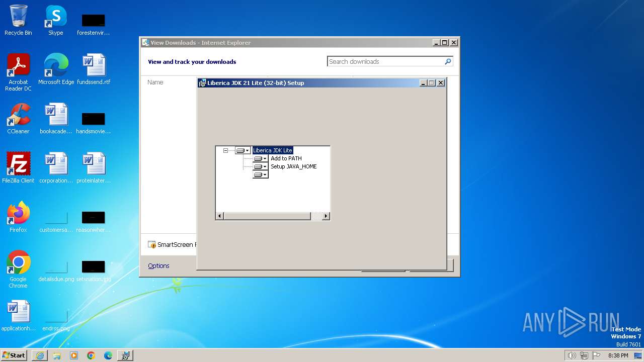This screenshot has width=644, height=362.
Task: Select the applicationh document icon
Action: [x=18, y=316]
